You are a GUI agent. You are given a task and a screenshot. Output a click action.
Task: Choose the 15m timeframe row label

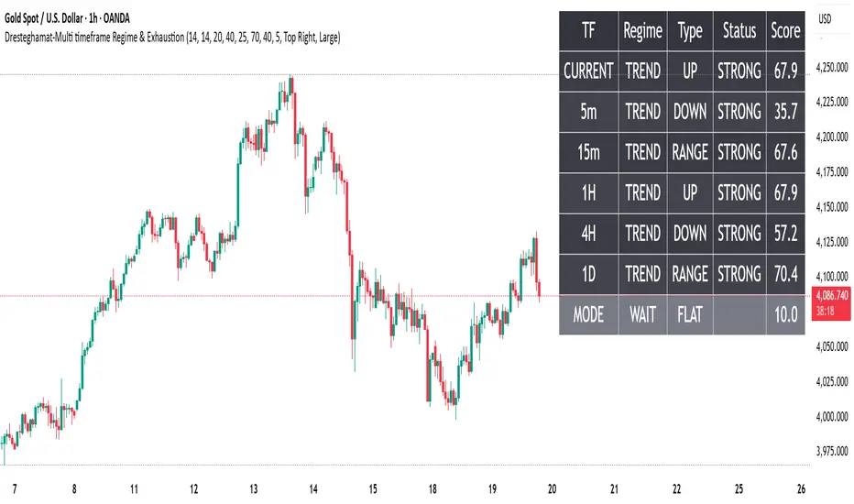pyautogui.click(x=588, y=152)
